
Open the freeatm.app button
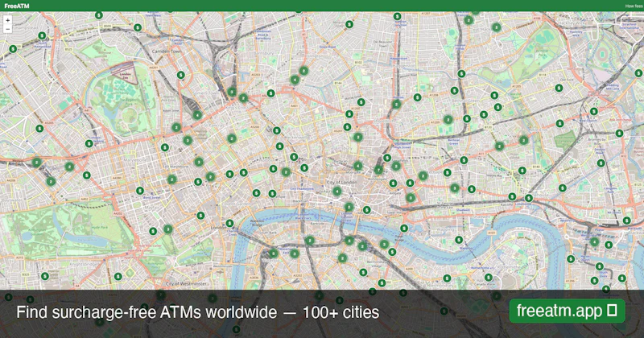[568, 311]
